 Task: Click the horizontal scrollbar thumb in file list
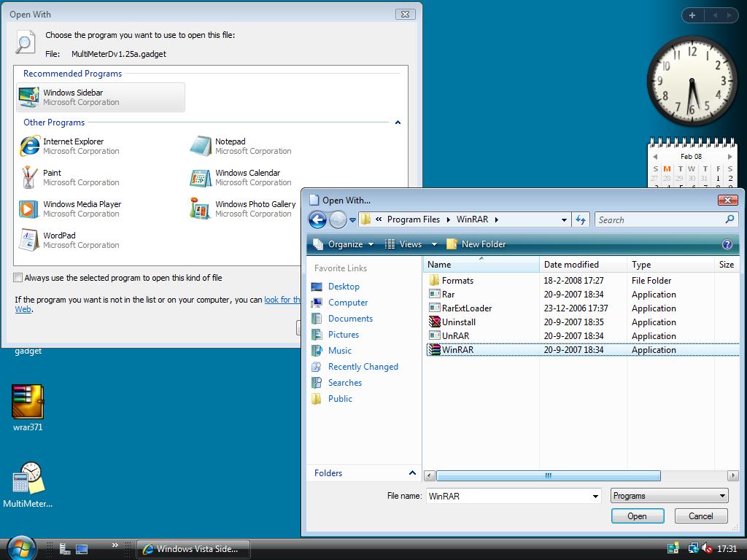[x=549, y=475]
